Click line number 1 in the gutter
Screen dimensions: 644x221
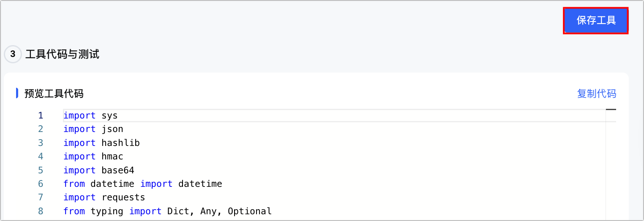[41, 116]
